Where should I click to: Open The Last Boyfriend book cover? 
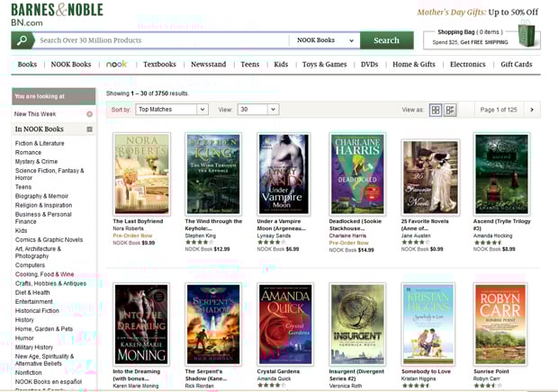click(x=141, y=174)
